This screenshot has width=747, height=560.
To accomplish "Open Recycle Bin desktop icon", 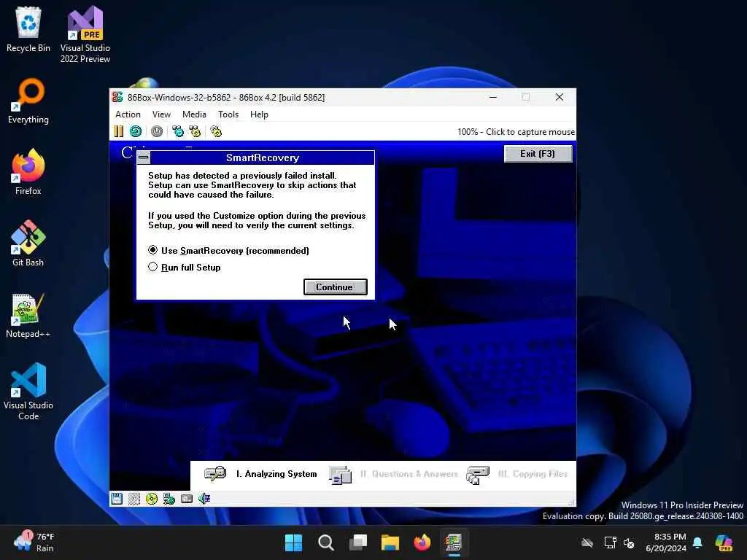I will pyautogui.click(x=28, y=29).
